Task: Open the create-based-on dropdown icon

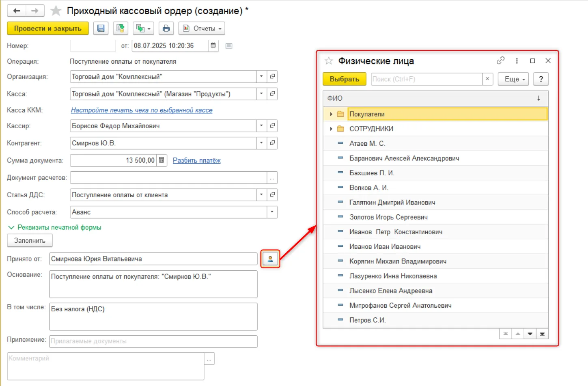Action: [x=143, y=28]
